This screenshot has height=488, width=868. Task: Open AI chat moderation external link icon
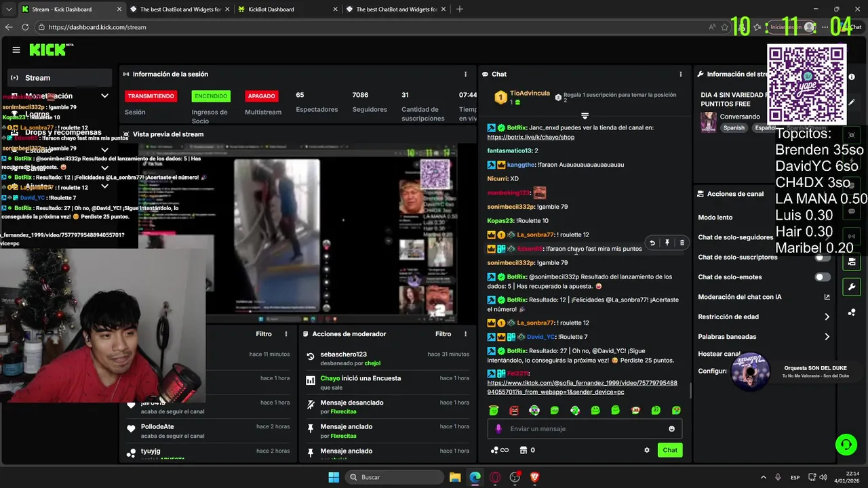[x=827, y=297]
